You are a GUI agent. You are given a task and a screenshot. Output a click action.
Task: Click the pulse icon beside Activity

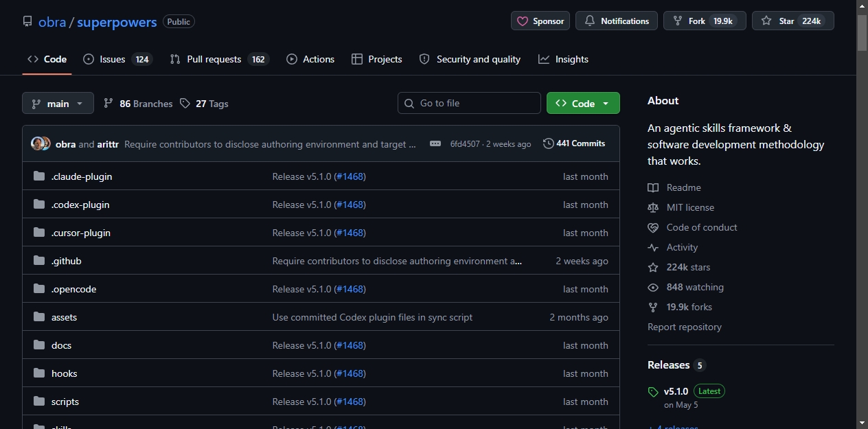pyautogui.click(x=653, y=247)
